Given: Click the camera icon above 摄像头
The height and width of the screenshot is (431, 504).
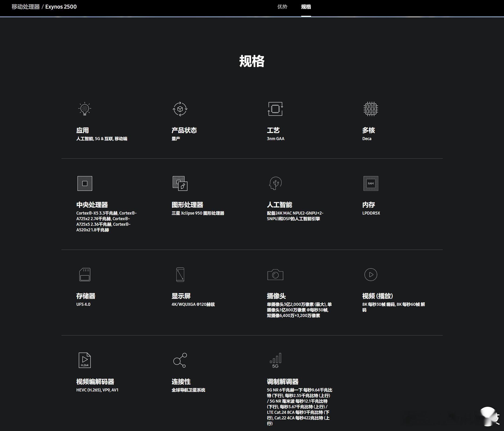Looking at the screenshot, I should pos(275,275).
